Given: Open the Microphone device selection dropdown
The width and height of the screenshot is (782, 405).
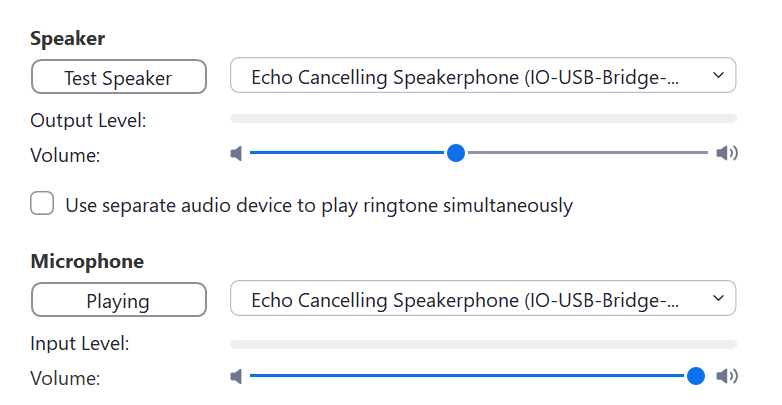Looking at the screenshot, I should tap(470, 299).
